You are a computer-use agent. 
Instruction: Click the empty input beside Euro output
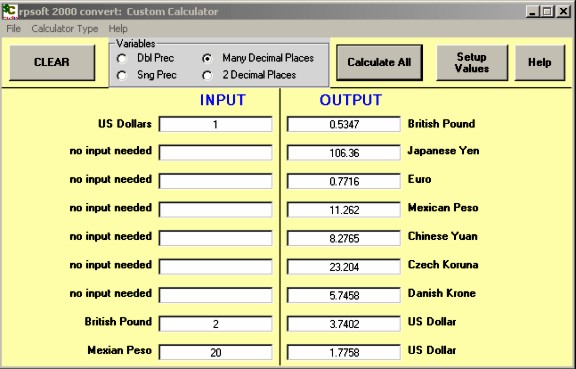(x=215, y=181)
